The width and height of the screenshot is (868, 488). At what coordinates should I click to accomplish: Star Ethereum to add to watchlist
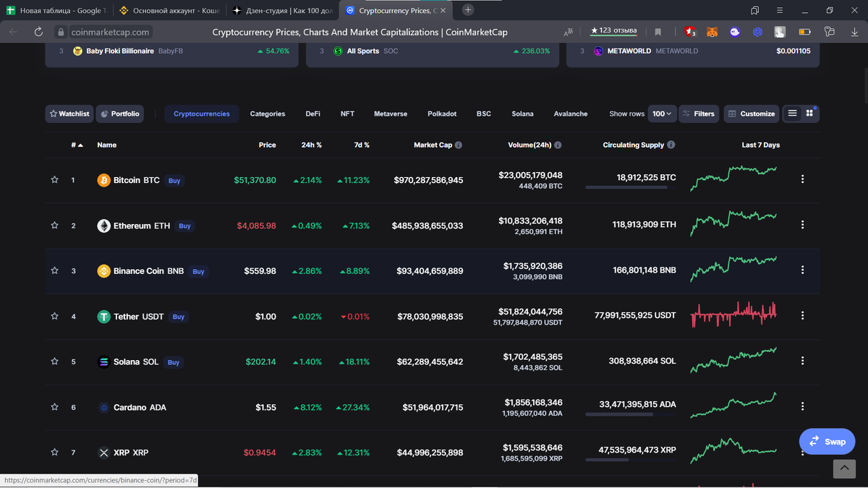[x=54, y=226]
